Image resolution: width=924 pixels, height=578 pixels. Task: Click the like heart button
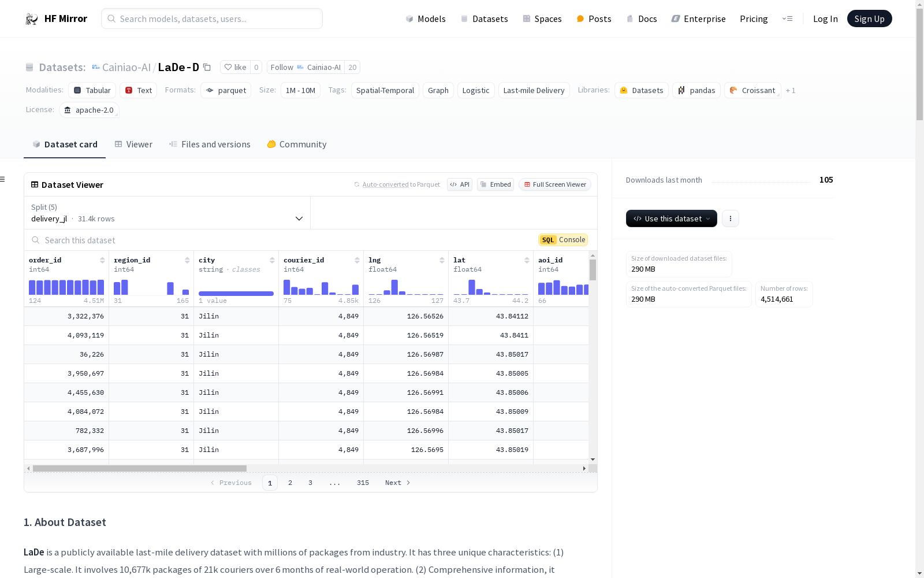235,67
